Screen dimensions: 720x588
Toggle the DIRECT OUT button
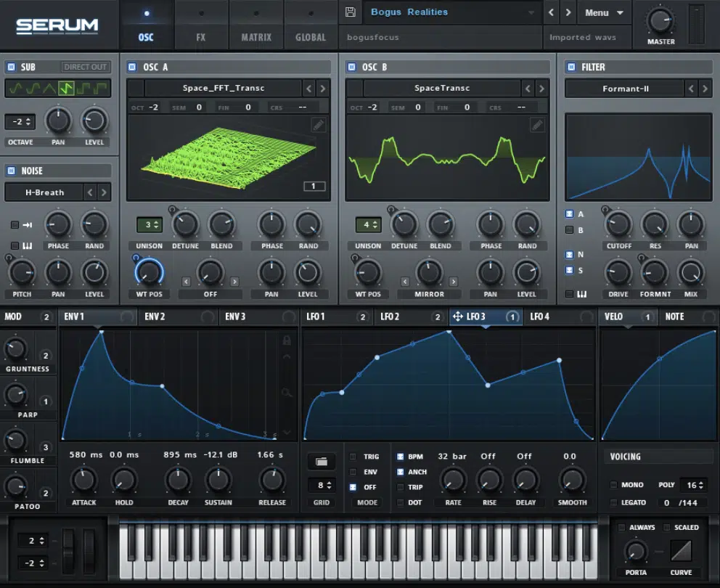coord(86,67)
